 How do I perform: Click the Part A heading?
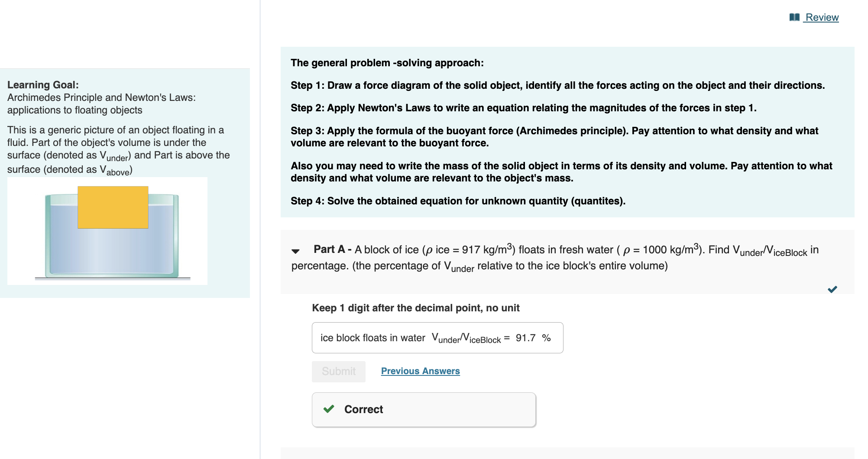tap(330, 249)
